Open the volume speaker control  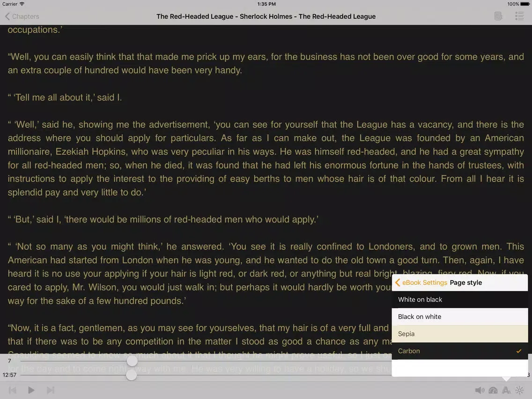480,390
